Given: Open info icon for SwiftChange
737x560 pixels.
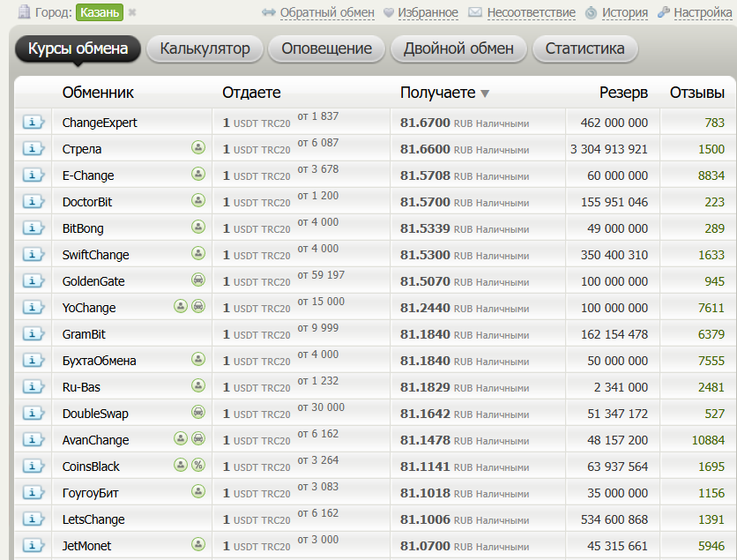Looking at the screenshot, I should 33,254.
